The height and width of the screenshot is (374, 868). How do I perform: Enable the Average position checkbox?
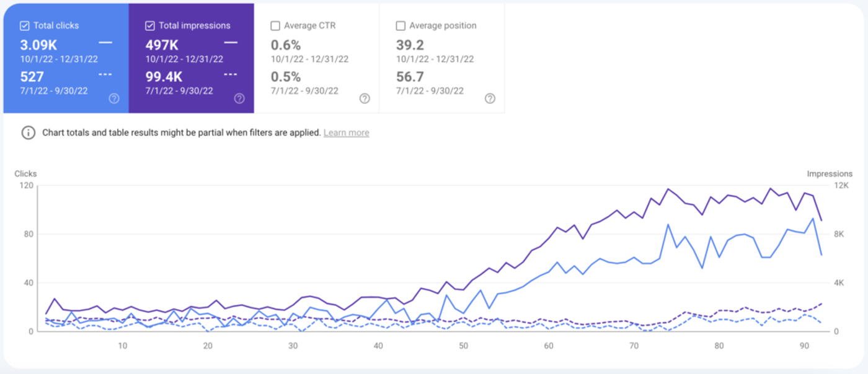pyautogui.click(x=401, y=25)
